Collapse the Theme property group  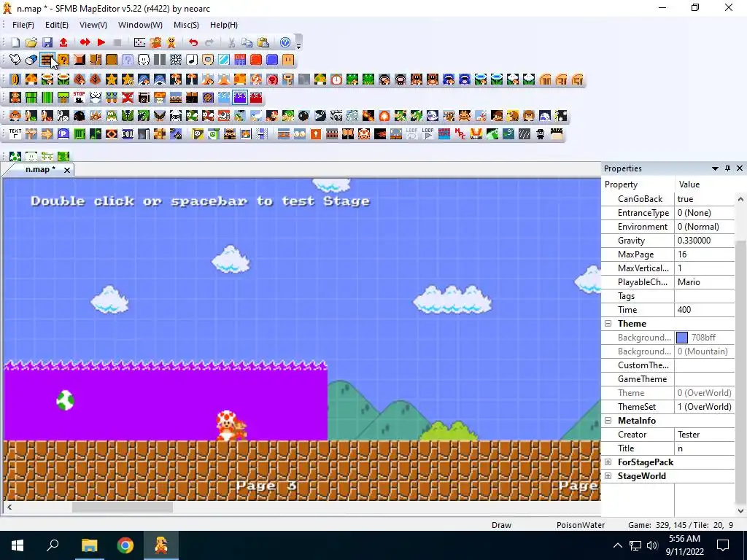[608, 323]
